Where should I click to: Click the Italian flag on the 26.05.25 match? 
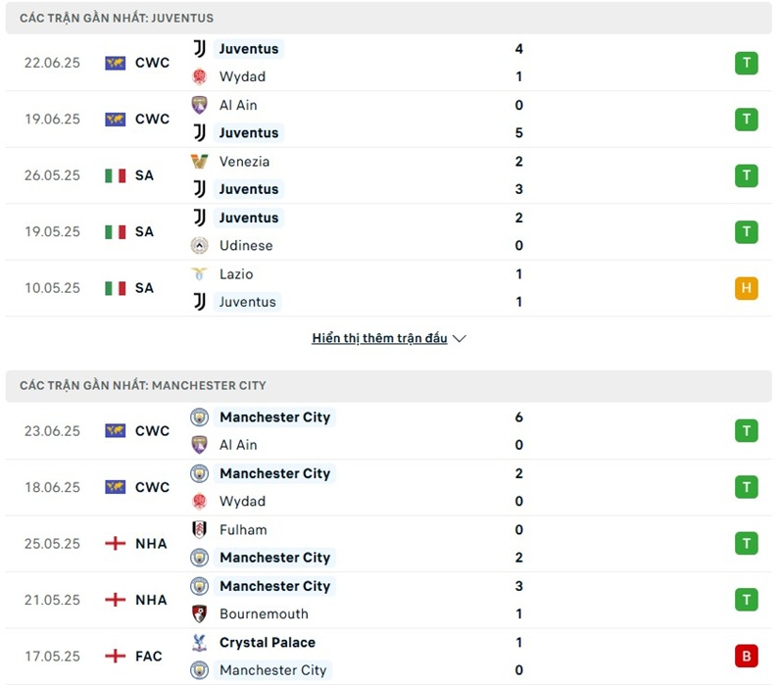tap(116, 176)
